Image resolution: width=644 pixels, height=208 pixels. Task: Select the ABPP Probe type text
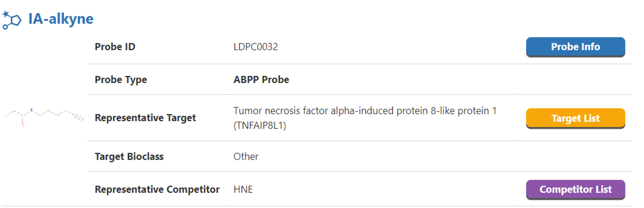coord(261,80)
